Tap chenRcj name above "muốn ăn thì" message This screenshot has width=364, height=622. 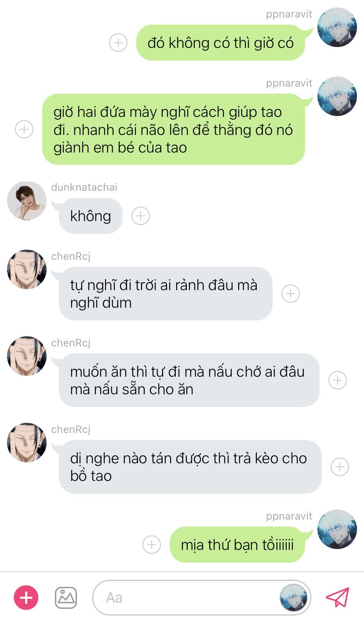71,343
